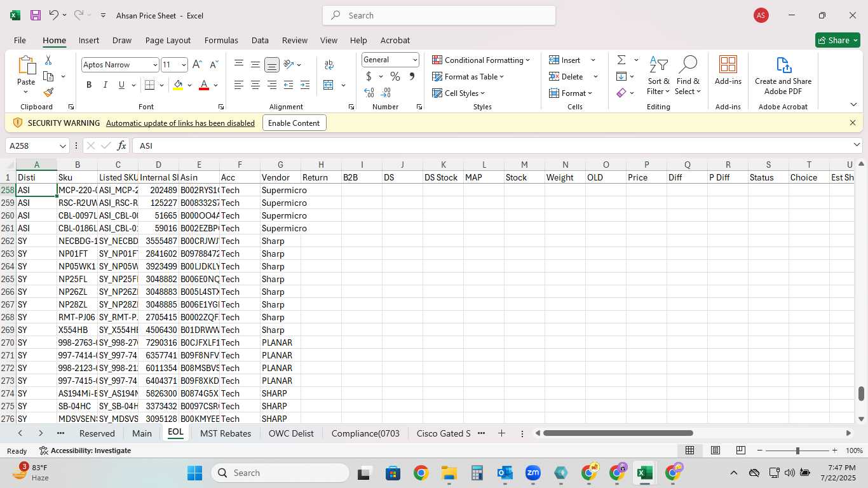Open the font name dropdown

154,65
